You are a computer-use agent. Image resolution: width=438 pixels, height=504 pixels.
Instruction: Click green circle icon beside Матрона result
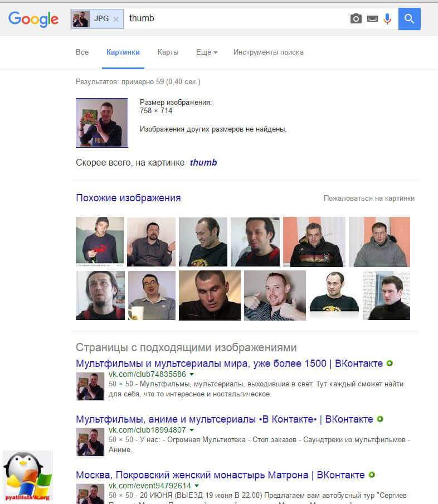(x=372, y=475)
